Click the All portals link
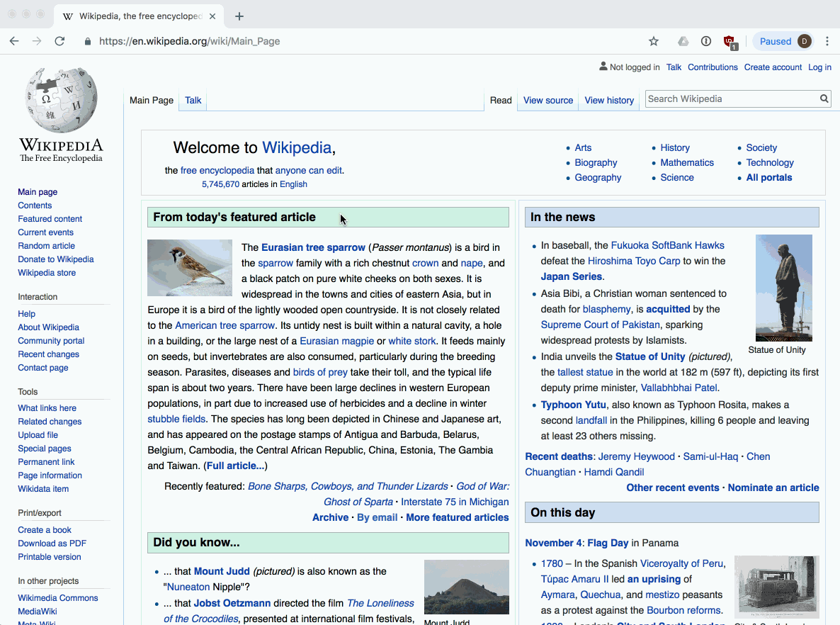Screen dimensions: 840x625 tap(768, 177)
